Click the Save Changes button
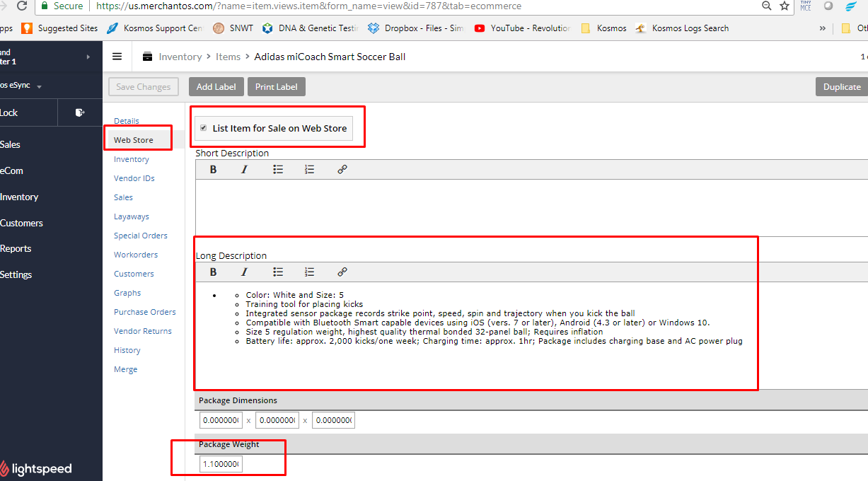The height and width of the screenshot is (481, 868). pyautogui.click(x=144, y=87)
